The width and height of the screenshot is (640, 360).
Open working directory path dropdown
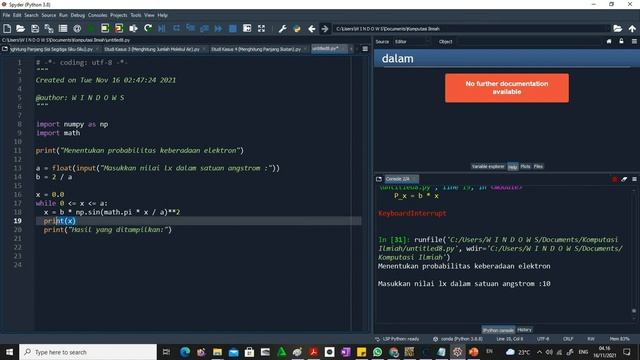click(607, 29)
